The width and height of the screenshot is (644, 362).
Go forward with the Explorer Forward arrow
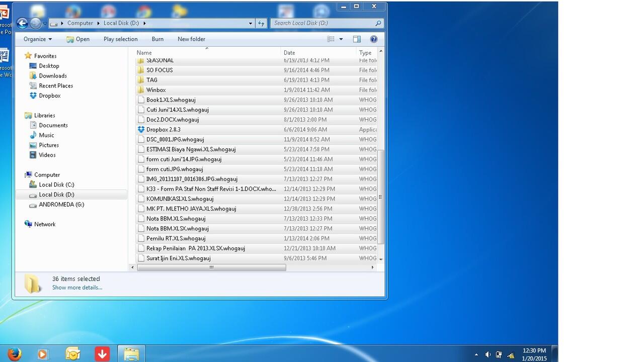[35, 23]
